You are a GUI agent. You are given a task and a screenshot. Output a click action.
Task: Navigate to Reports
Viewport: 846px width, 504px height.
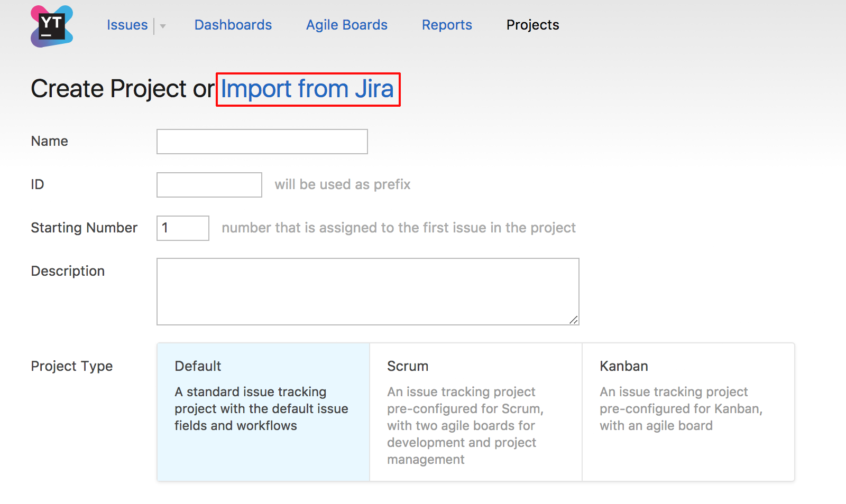click(x=447, y=25)
